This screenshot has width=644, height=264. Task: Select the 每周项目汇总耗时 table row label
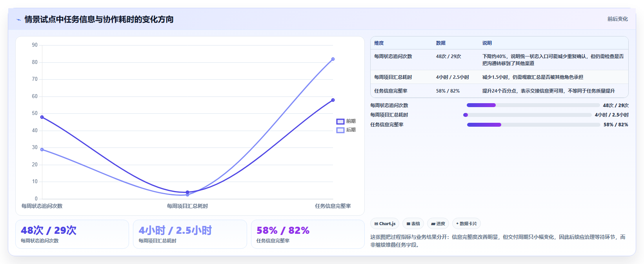393,77
